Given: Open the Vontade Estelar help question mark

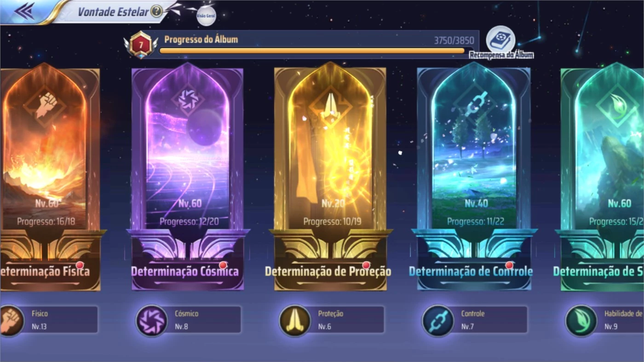Looking at the screenshot, I should (x=156, y=11).
